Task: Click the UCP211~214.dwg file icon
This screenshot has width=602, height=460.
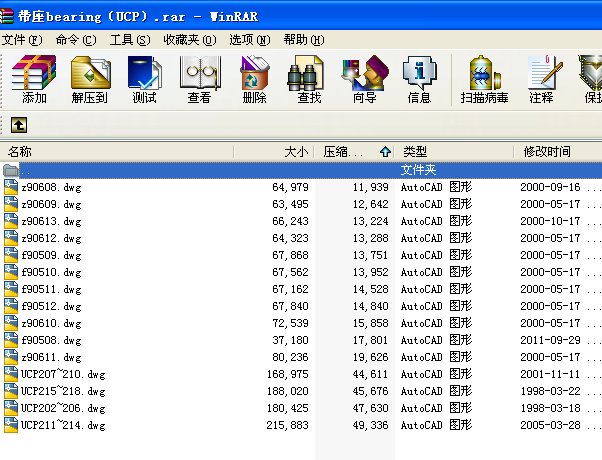Action: click(x=11, y=425)
